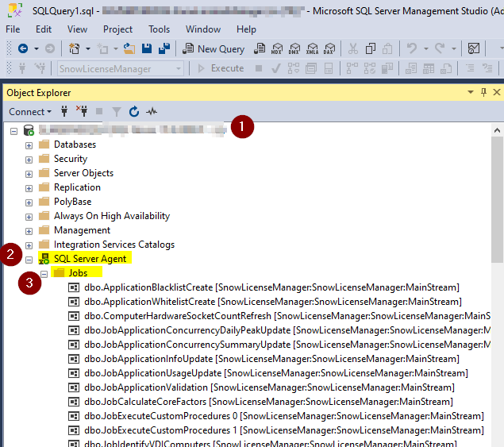Click the New Project toolbar icon
The image size is (504, 447).
75,48
